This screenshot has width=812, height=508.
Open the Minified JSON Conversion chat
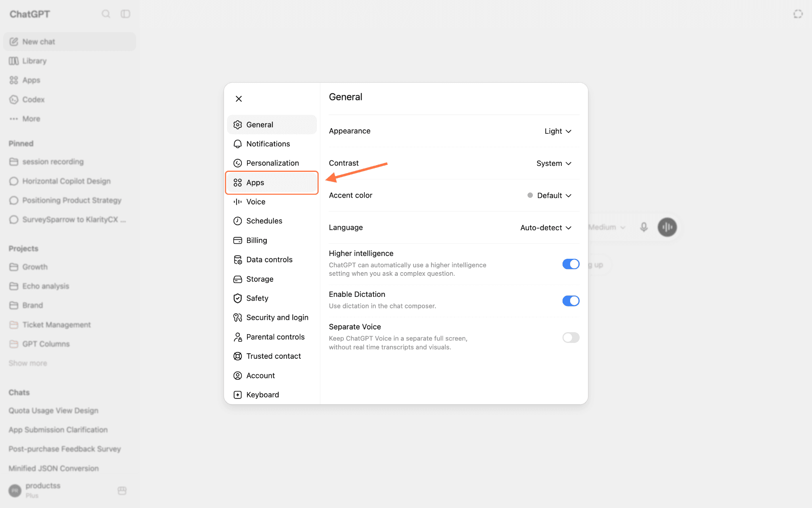[69, 468]
